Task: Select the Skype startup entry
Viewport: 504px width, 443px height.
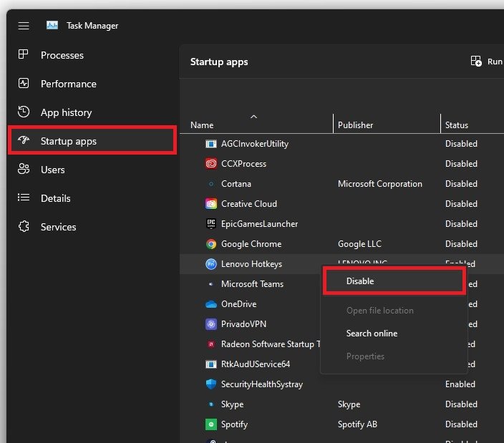Action: click(x=233, y=404)
